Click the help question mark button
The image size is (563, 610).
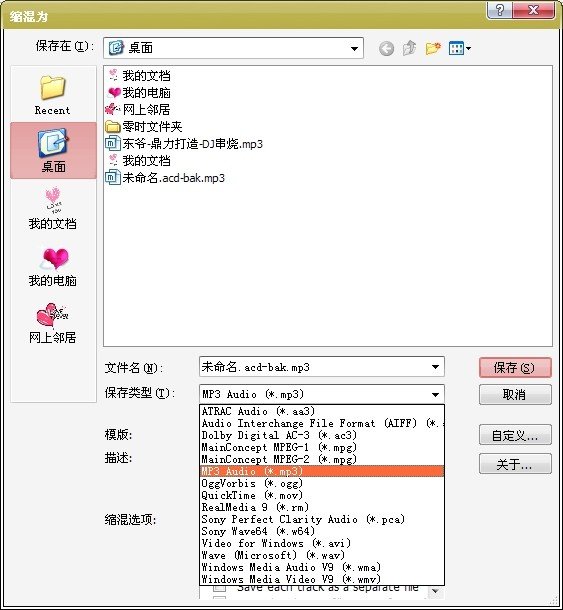500,9
